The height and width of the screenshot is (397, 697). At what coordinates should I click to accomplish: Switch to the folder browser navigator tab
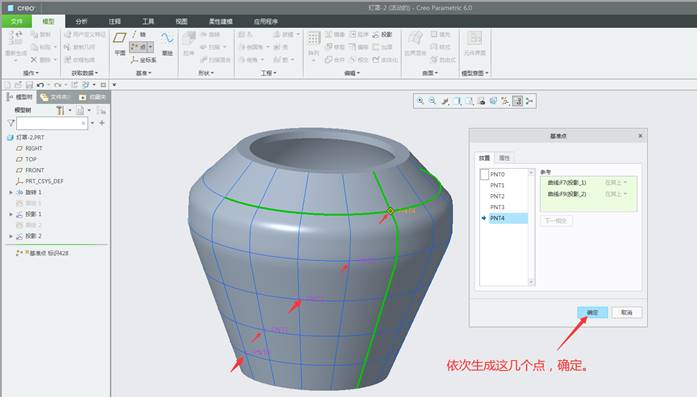coord(55,97)
